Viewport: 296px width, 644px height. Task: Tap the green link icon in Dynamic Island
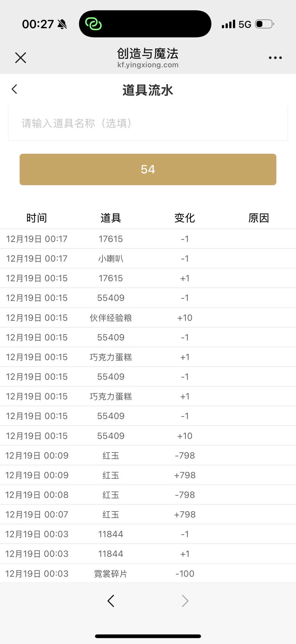coord(93,24)
